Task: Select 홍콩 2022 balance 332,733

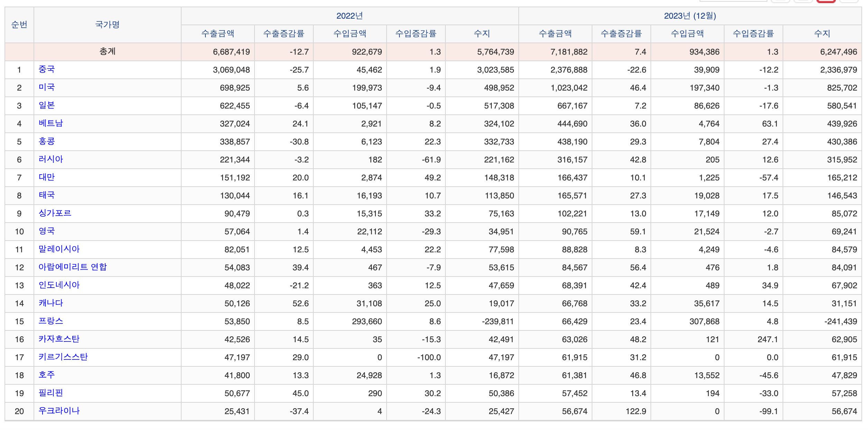Action: [x=499, y=142]
